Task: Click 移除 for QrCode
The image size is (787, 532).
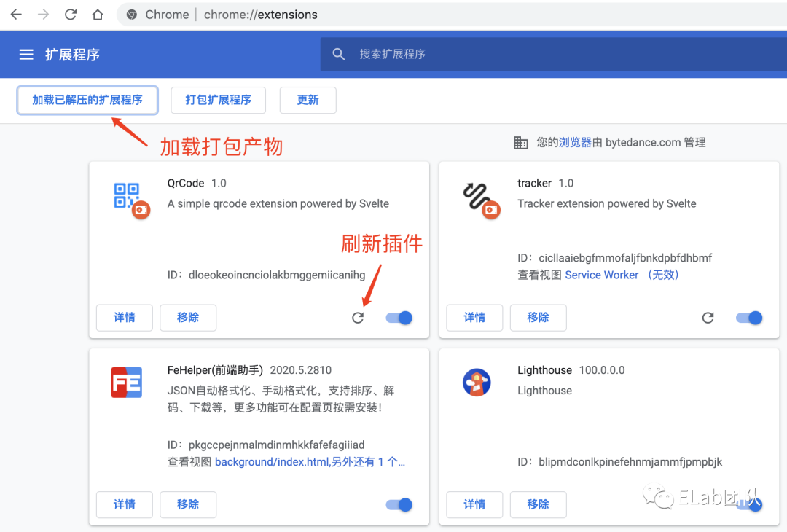Action: 188,317
